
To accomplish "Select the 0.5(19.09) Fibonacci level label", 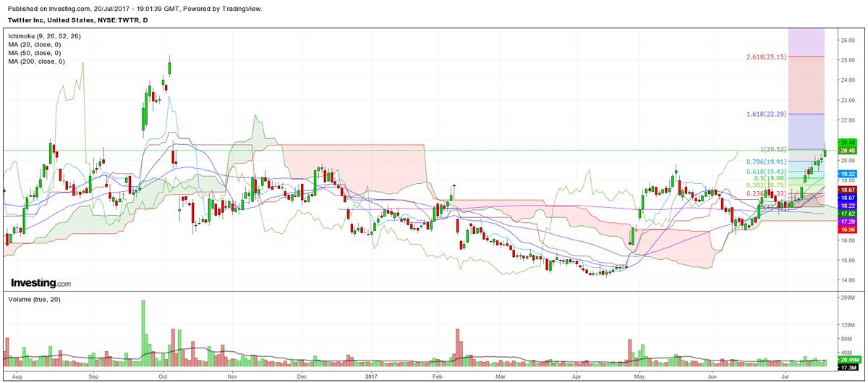I will click(x=770, y=178).
